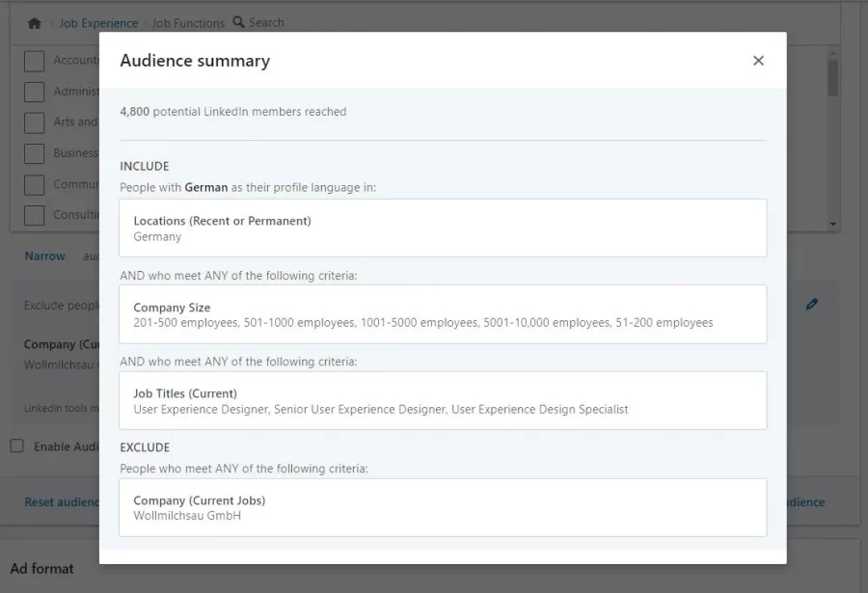Click the scrollbar down arrow in job list
This screenshot has height=593, width=868.
[x=832, y=225]
